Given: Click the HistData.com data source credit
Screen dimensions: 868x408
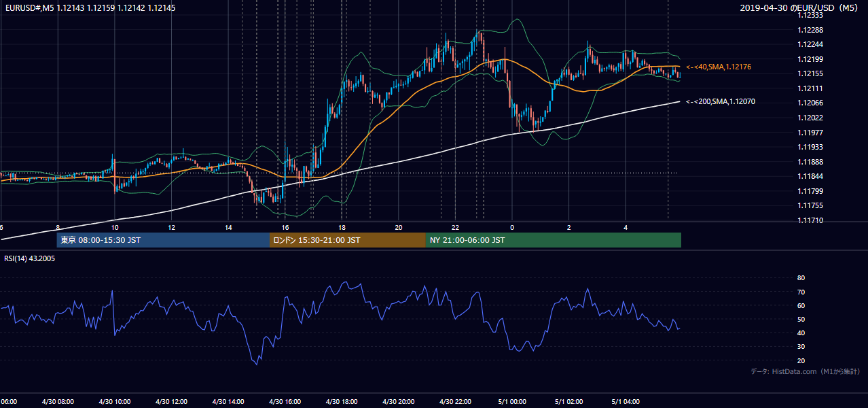Looking at the screenshot, I should coord(806,371).
